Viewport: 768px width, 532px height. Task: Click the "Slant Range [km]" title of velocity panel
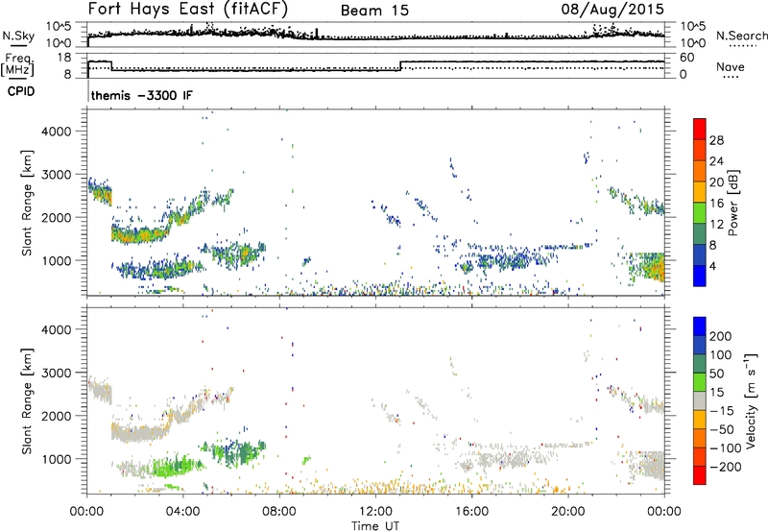[27, 401]
